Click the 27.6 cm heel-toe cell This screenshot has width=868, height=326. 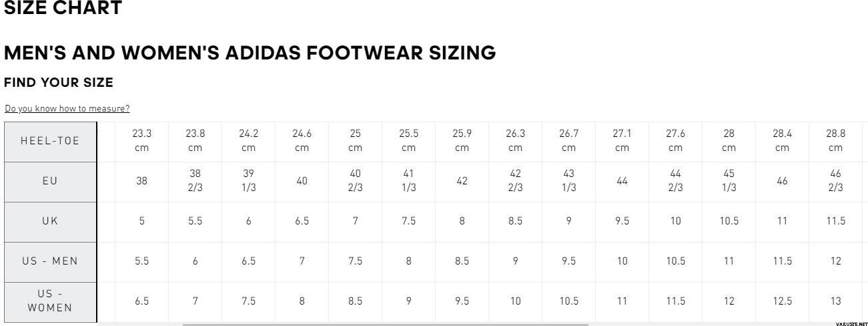(676, 141)
